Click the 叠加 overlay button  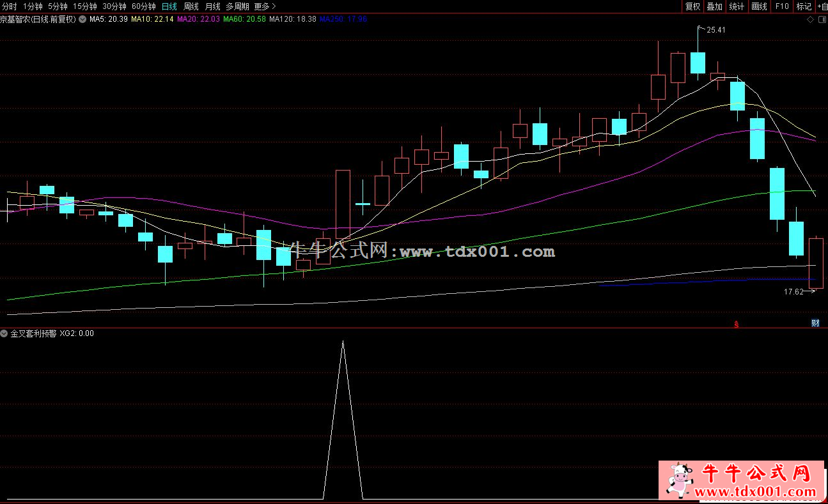pyautogui.click(x=714, y=6)
